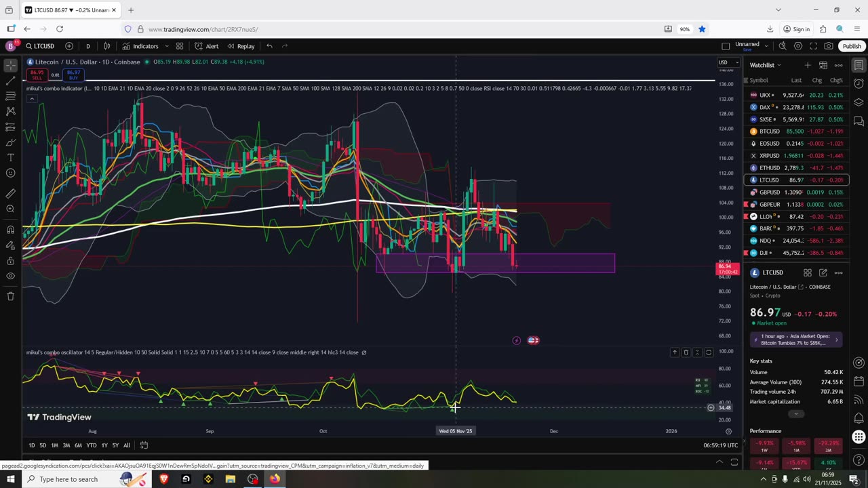This screenshot has width=868, height=488.
Task: Create an Alert from the top toolbar
Action: [206, 46]
